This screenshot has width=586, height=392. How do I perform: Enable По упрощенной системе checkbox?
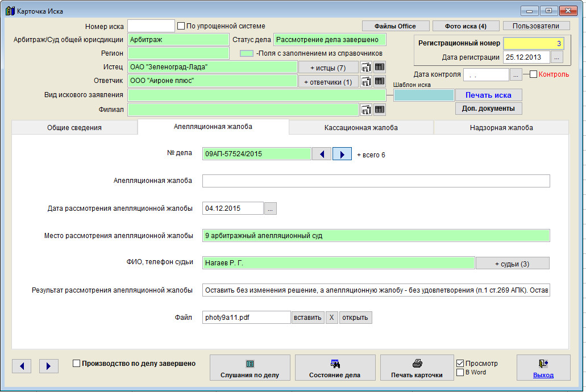coord(181,26)
